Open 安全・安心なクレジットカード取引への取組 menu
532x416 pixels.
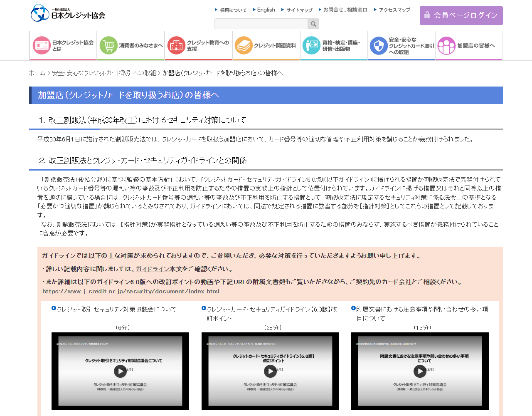tap(401, 46)
